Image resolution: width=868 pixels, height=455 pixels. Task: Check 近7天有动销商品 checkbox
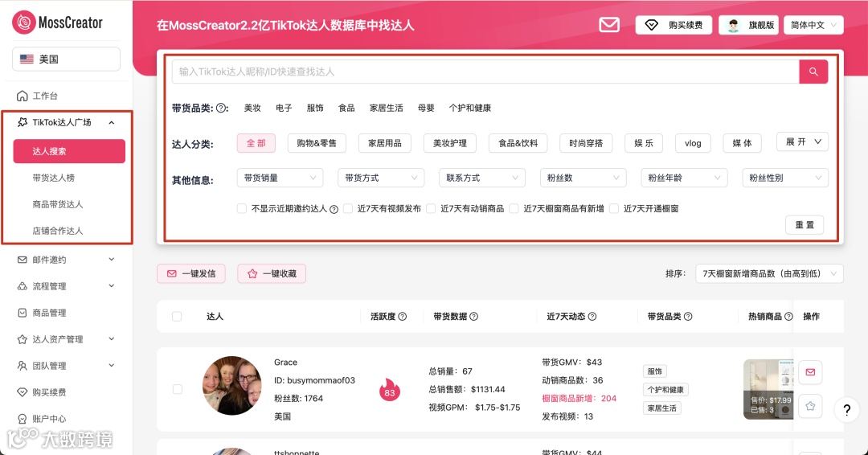click(431, 209)
